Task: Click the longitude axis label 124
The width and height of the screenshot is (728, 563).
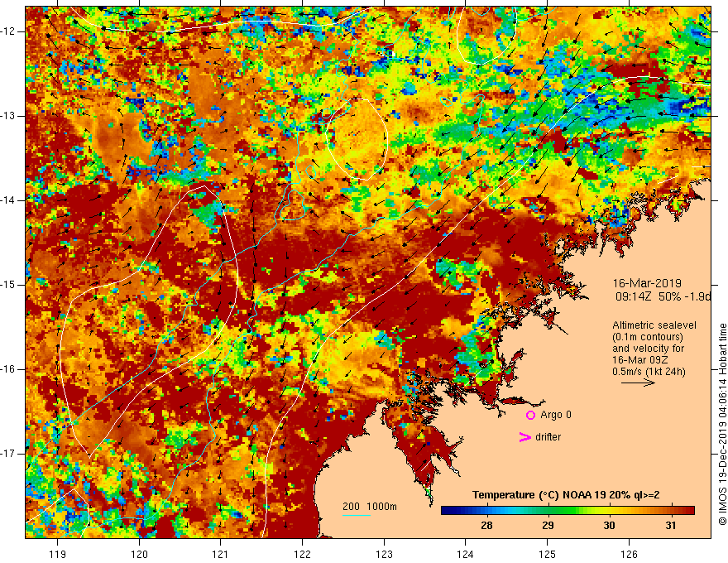Action: [466, 554]
